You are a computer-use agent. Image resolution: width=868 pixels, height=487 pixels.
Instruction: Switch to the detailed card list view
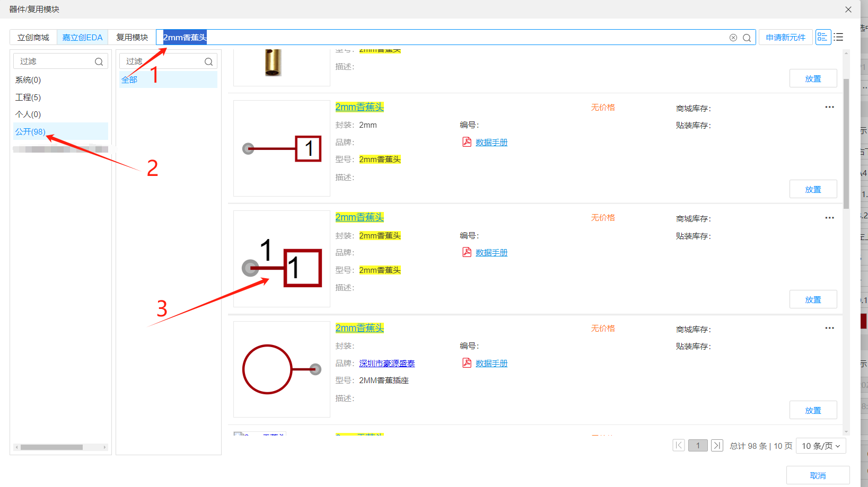(x=823, y=37)
